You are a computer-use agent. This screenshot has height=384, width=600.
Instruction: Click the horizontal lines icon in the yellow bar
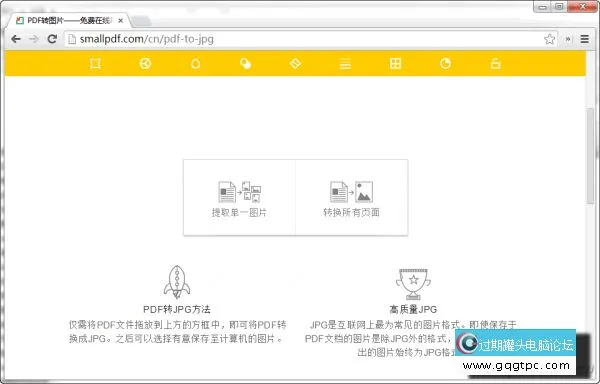point(345,63)
